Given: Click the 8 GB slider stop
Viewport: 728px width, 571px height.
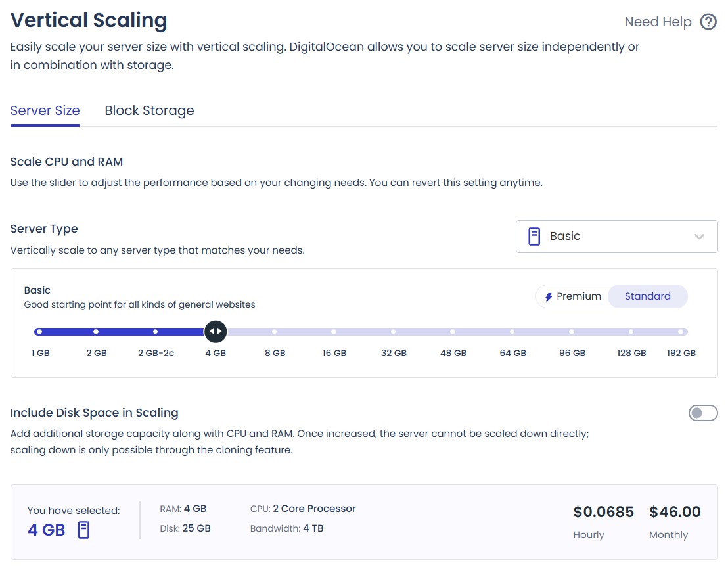Looking at the screenshot, I should click(x=275, y=331).
